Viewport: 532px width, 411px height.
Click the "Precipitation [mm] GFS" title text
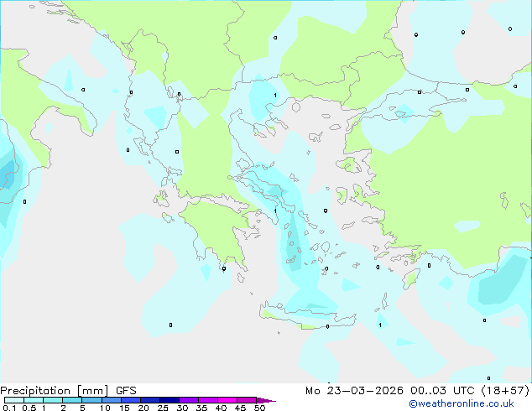(68, 391)
